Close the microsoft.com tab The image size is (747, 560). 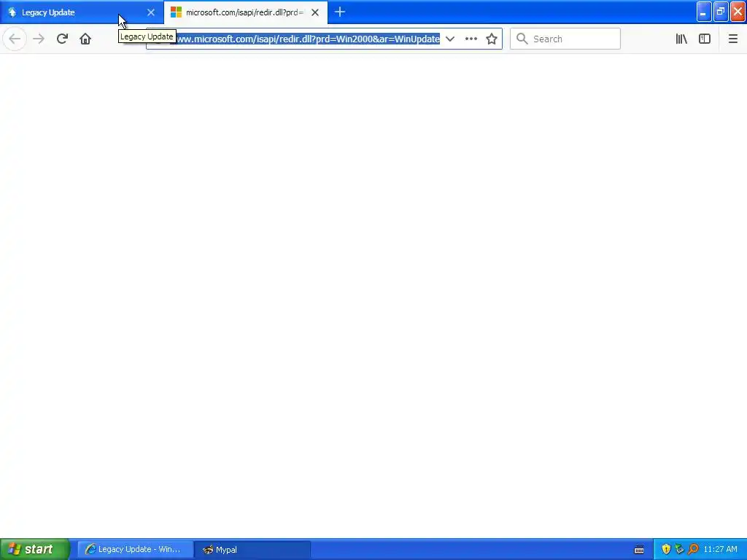315,12
